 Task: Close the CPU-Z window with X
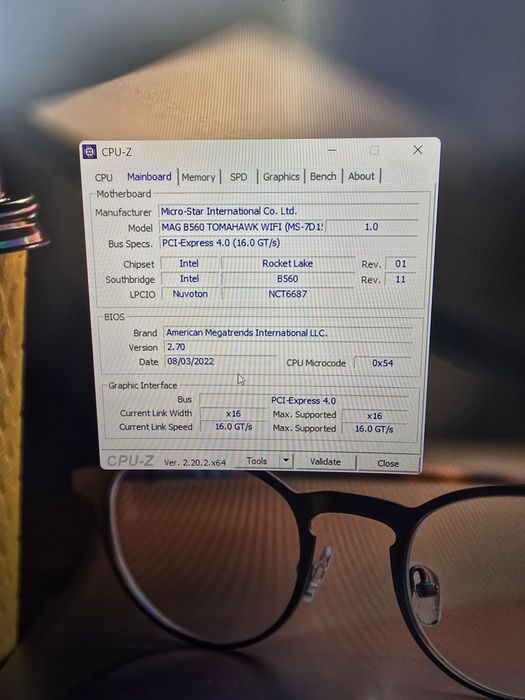(417, 150)
